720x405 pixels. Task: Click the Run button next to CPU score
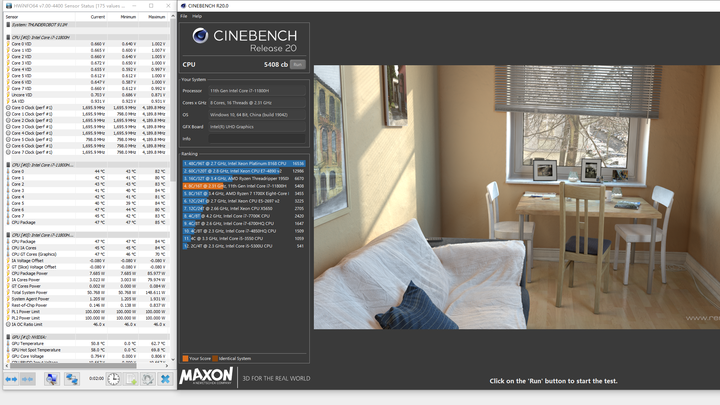298,65
